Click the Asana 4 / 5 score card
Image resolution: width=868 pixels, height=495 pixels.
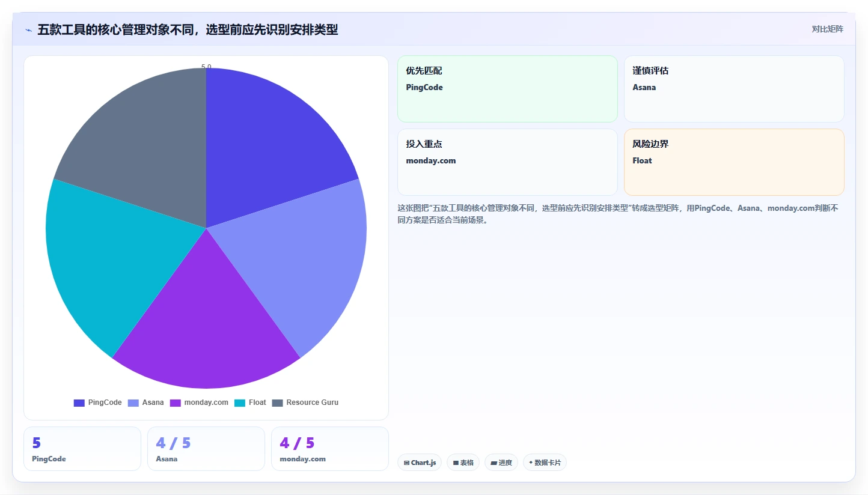(x=206, y=449)
